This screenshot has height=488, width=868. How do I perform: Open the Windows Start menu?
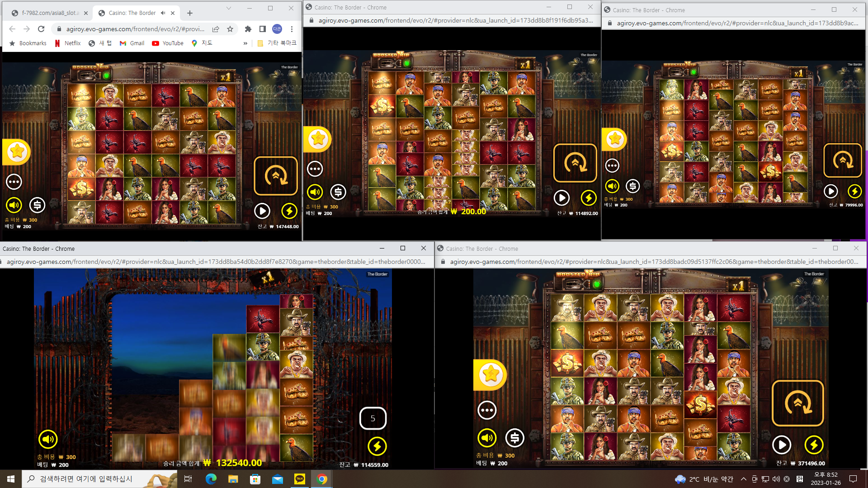point(11,479)
